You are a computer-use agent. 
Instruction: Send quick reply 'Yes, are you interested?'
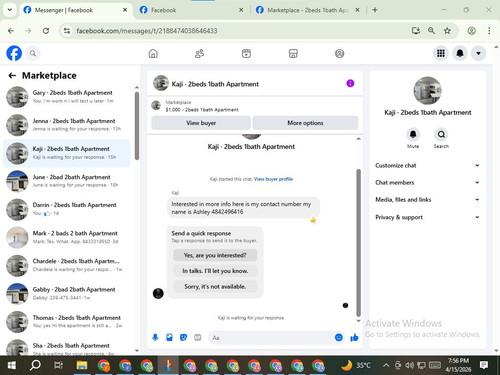pyautogui.click(x=215, y=255)
